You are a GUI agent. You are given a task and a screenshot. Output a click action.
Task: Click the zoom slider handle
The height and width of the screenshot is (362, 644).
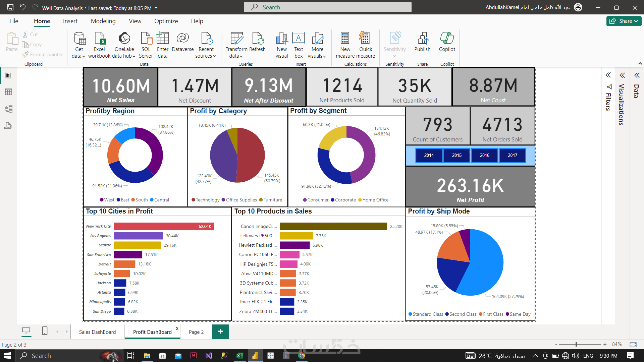[576, 344]
